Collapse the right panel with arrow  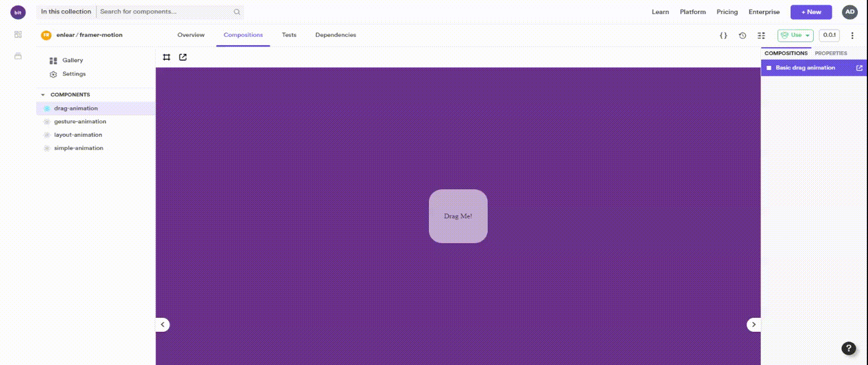pyautogui.click(x=753, y=324)
